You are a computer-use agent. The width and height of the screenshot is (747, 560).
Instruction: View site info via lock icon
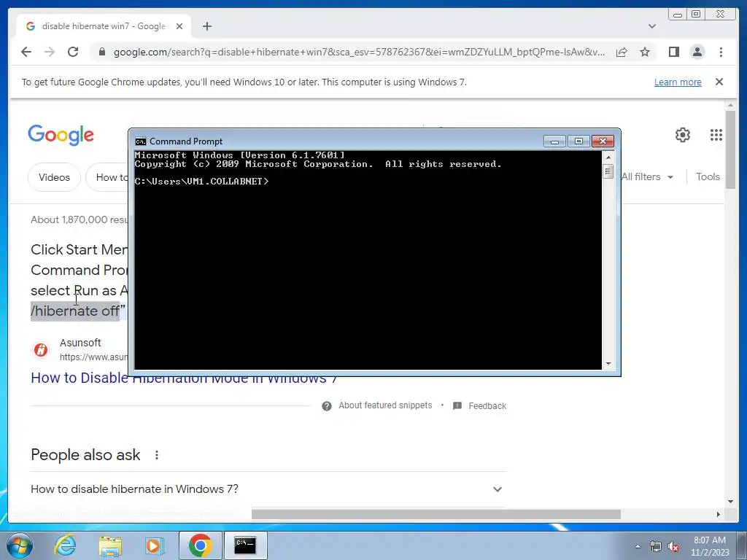101,52
